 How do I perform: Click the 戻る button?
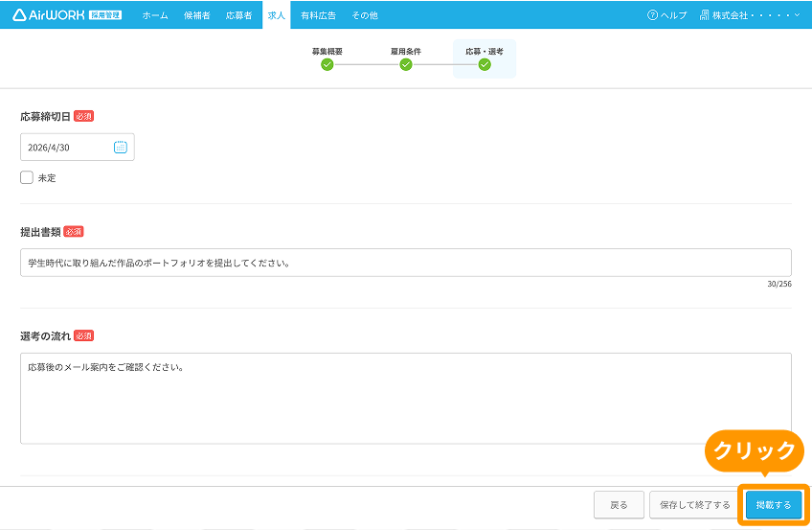619,505
